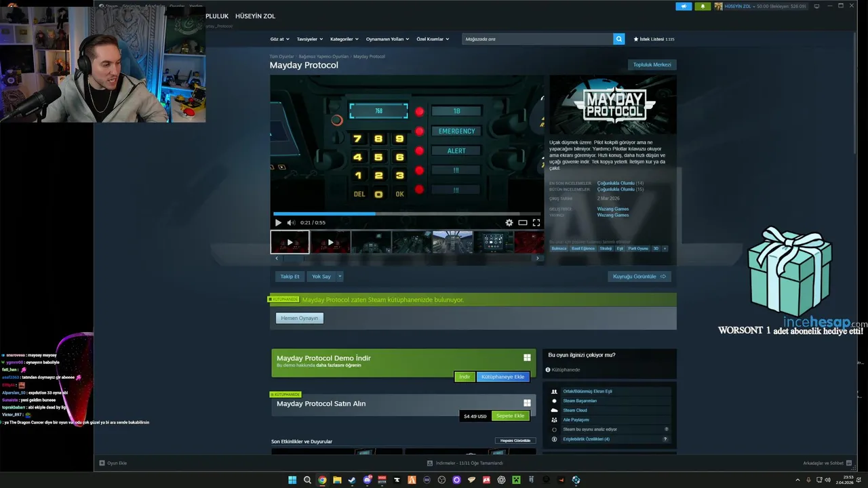Click the Steam announcements megaphone button
The image size is (868, 488).
pyautogui.click(x=684, y=6)
